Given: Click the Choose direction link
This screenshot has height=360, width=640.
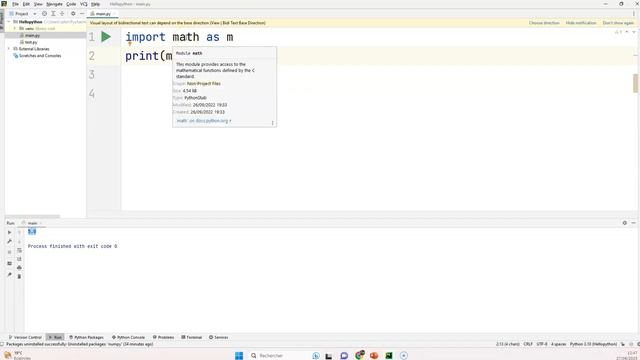Looking at the screenshot, I should click(x=544, y=23).
